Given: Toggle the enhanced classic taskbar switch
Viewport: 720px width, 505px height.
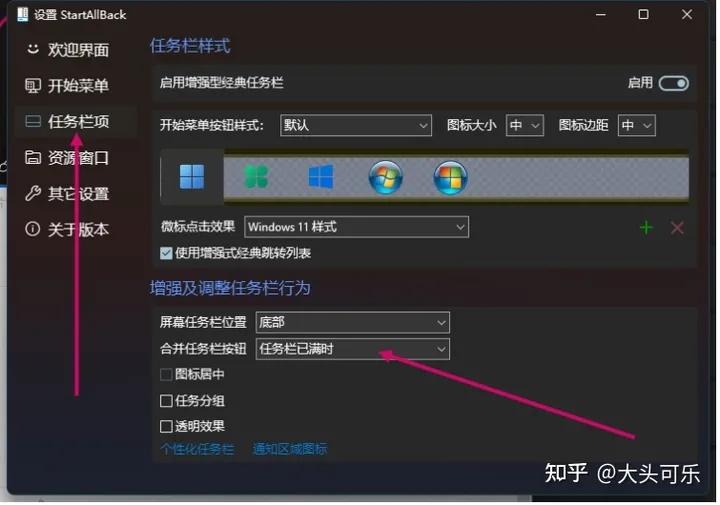Looking at the screenshot, I should pos(673,83).
